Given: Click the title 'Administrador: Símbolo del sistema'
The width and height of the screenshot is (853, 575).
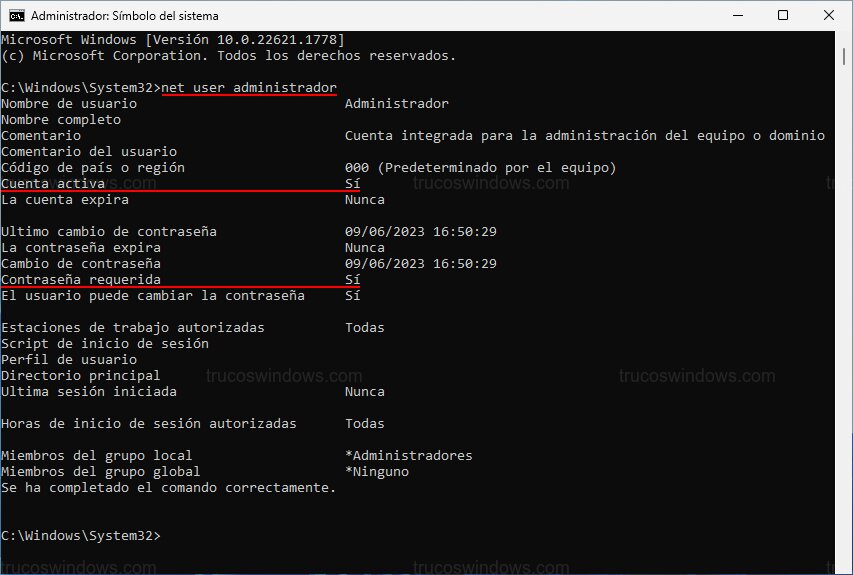Looking at the screenshot, I should [x=125, y=16].
